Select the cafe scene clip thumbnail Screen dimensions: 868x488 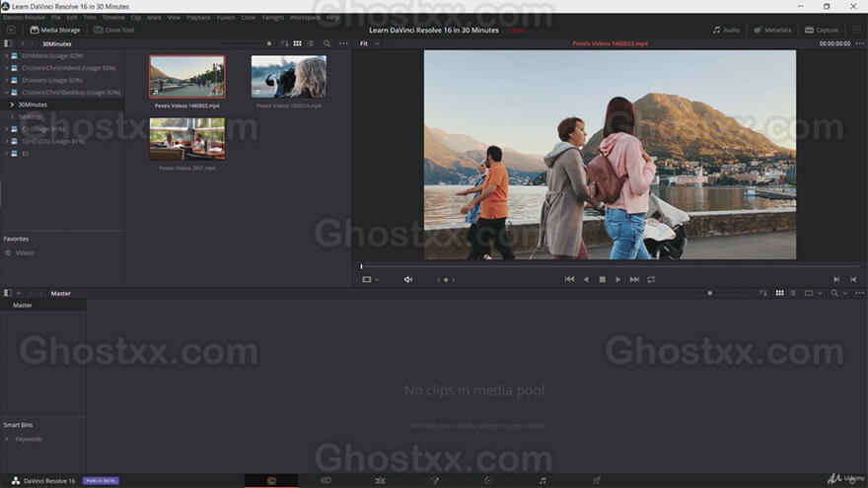[x=187, y=139]
